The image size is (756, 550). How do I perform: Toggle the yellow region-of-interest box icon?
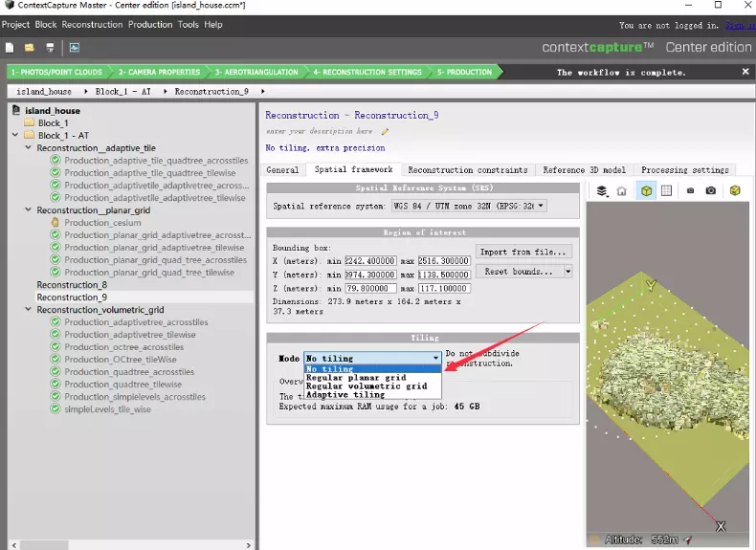click(x=647, y=190)
